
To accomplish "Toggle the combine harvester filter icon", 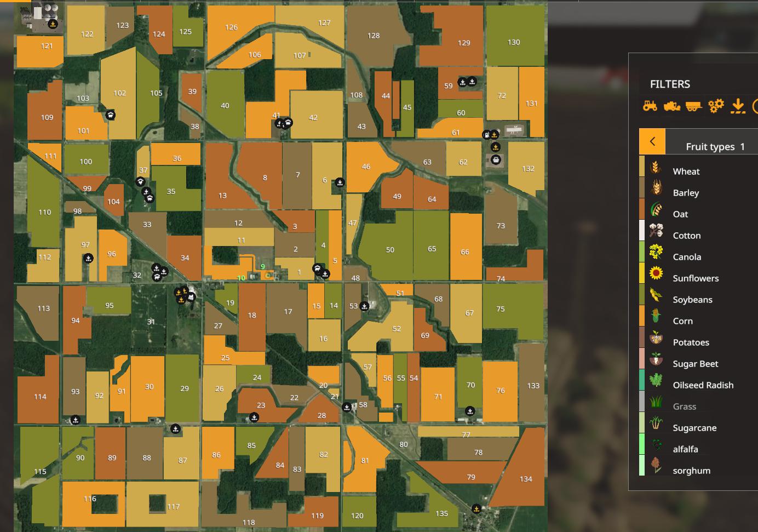I will [672, 105].
